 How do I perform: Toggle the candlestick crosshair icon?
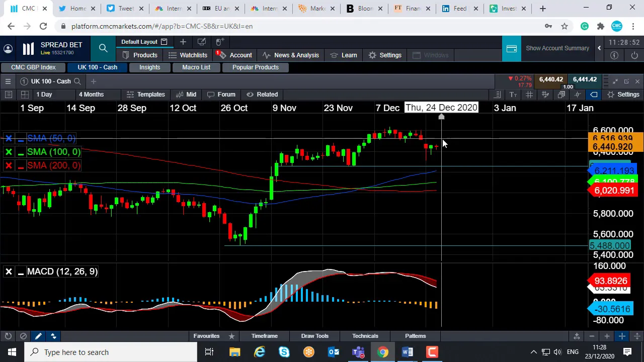(x=578, y=95)
